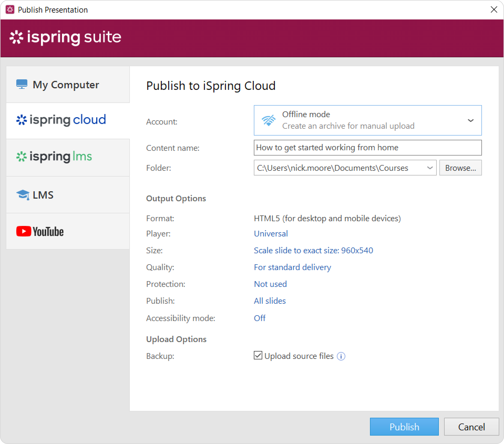Click the iSpring app icon in title bar
This screenshot has height=444, width=504.
10,10
